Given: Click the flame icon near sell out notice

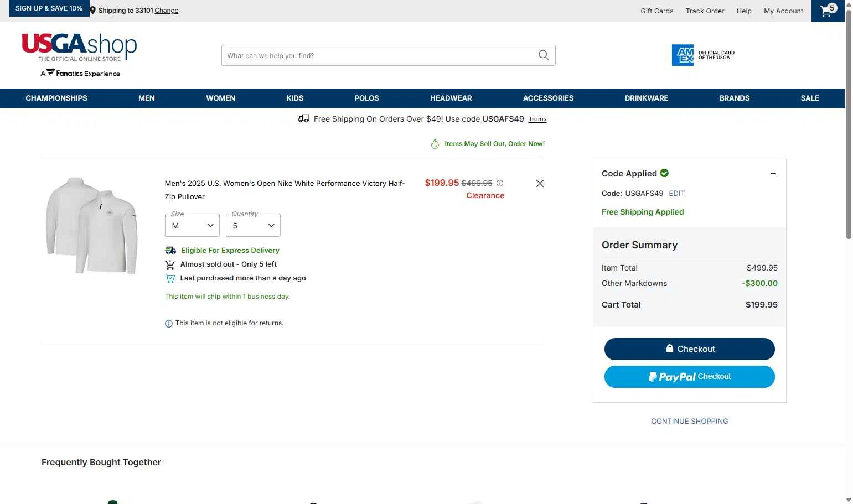Looking at the screenshot, I should coord(435,144).
